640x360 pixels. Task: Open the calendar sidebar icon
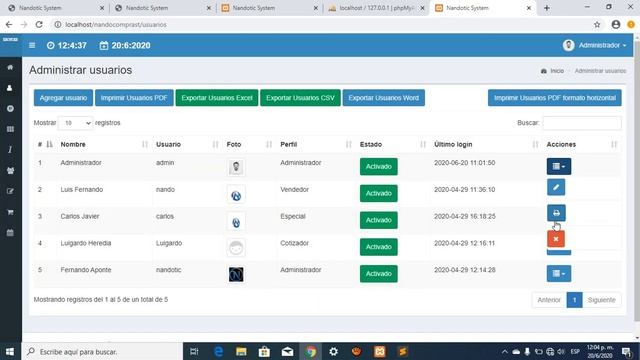(10, 233)
